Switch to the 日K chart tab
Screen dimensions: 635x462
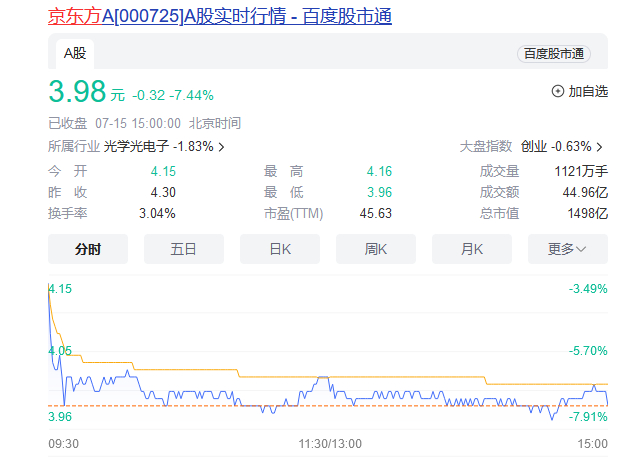(x=280, y=249)
